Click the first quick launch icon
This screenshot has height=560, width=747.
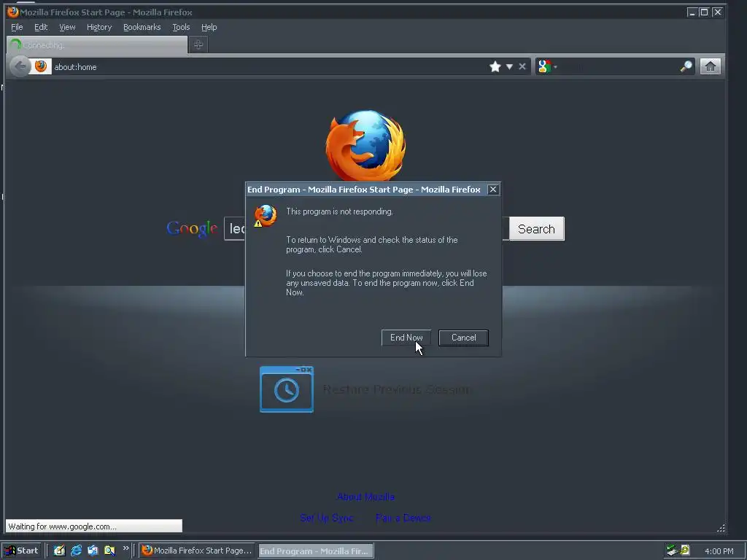(x=59, y=551)
